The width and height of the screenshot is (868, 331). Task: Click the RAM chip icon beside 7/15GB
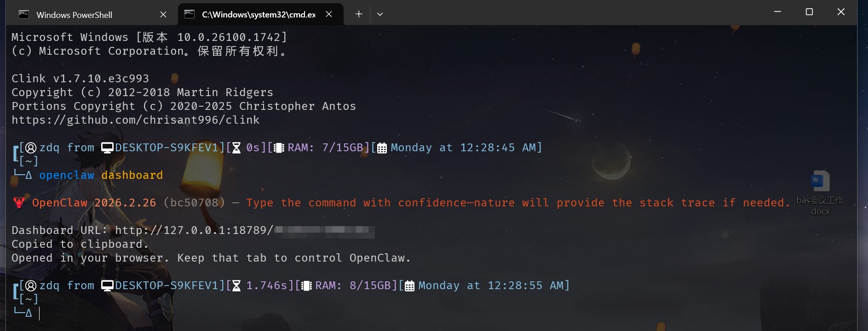point(279,148)
